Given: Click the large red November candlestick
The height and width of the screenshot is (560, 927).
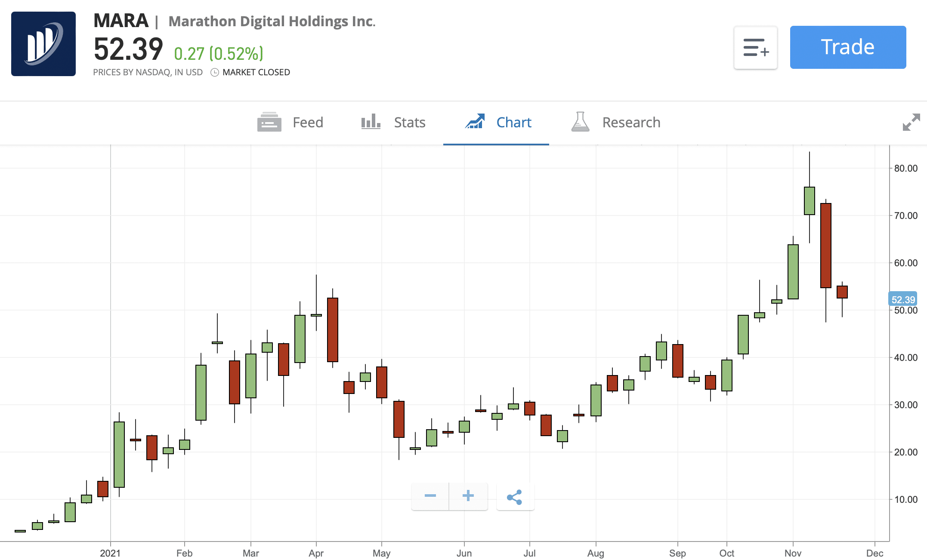Looking at the screenshot, I should pyautogui.click(x=826, y=246).
